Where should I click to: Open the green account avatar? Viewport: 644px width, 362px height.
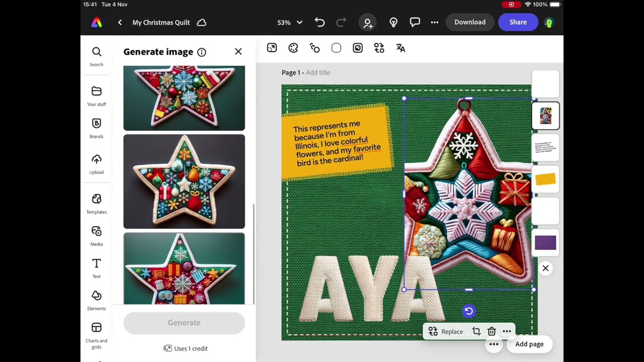549,23
